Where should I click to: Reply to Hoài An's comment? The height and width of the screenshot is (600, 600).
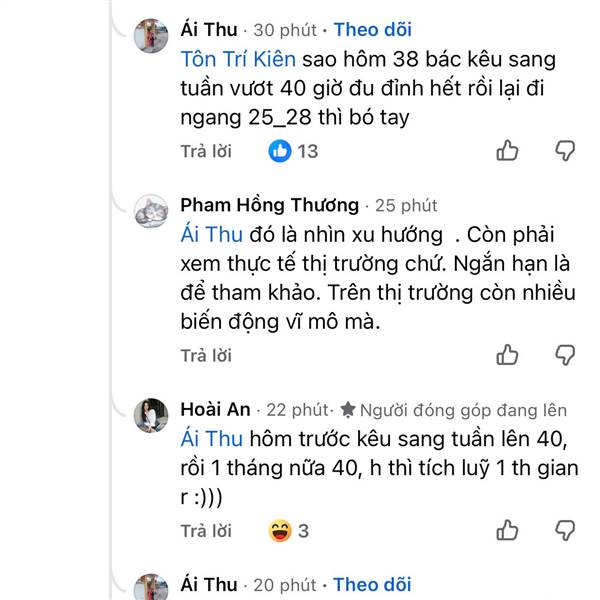pyautogui.click(x=205, y=531)
